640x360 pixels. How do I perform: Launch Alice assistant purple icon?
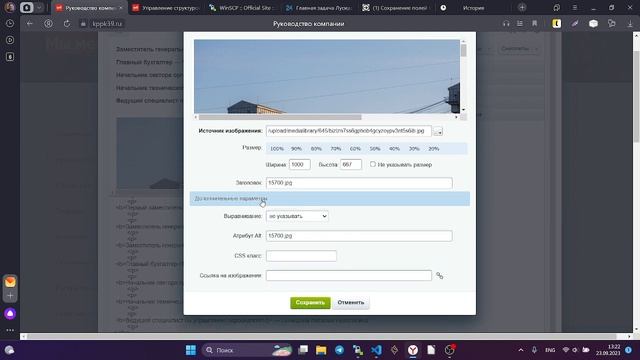point(10,313)
